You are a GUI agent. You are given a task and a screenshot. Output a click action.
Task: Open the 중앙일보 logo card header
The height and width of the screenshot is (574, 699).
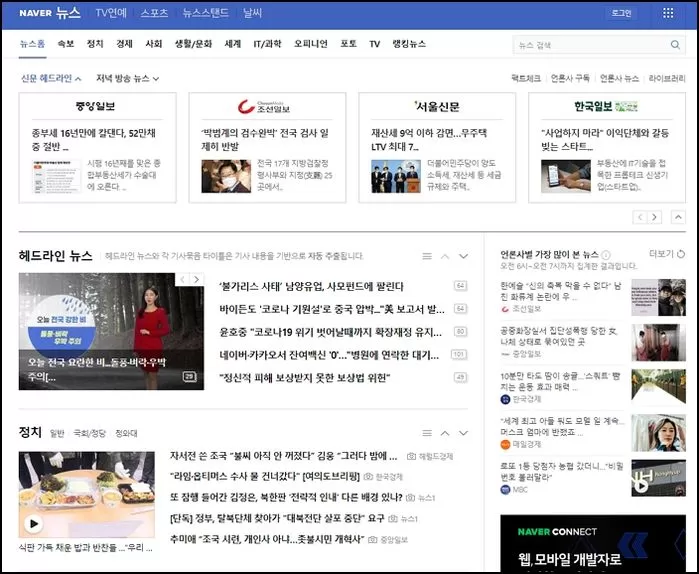point(95,107)
